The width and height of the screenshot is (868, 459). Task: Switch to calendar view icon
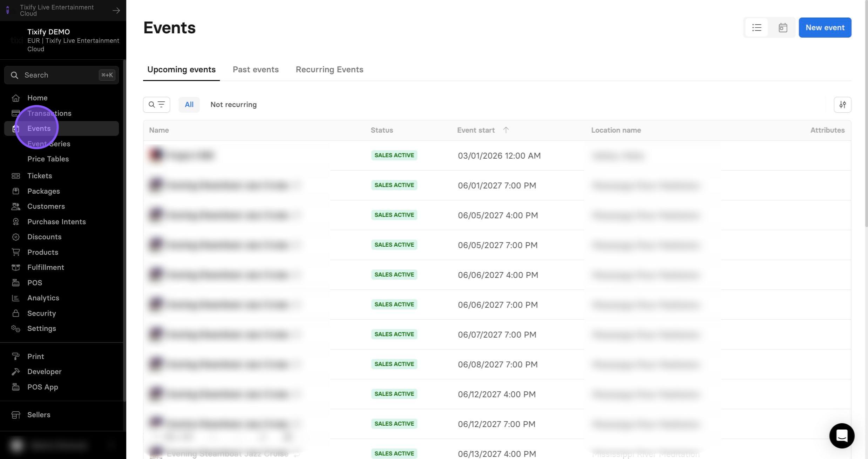pyautogui.click(x=783, y=27)
